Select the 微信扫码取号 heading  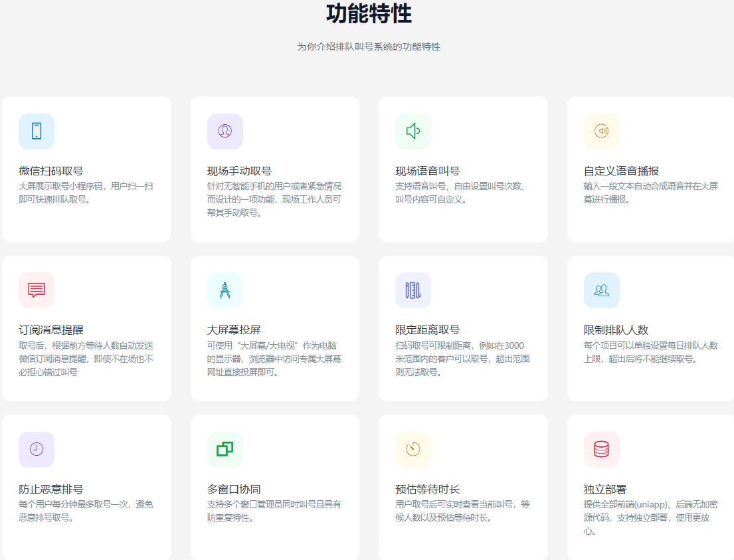pos(51,171)
